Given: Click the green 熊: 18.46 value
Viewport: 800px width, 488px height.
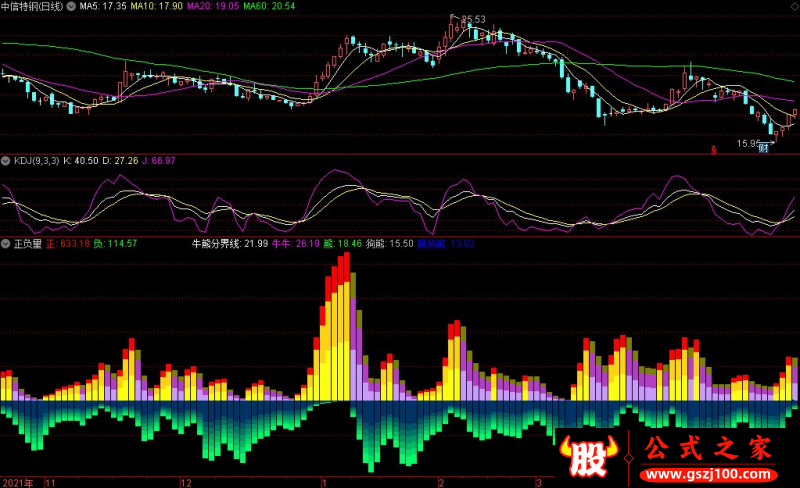Looking at the screenshot, I should click(343, 244).
